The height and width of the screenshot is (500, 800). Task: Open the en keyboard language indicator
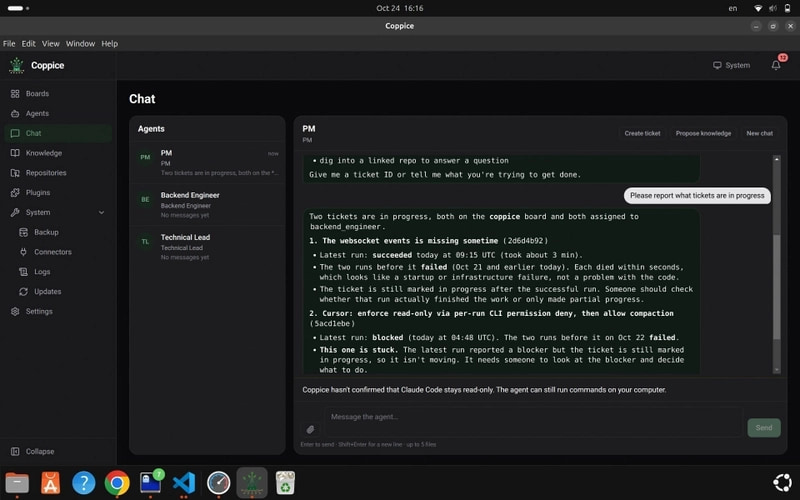[733, 8]
